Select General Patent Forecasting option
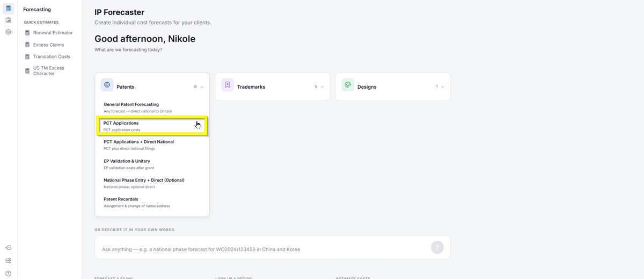 coord(152,108)
